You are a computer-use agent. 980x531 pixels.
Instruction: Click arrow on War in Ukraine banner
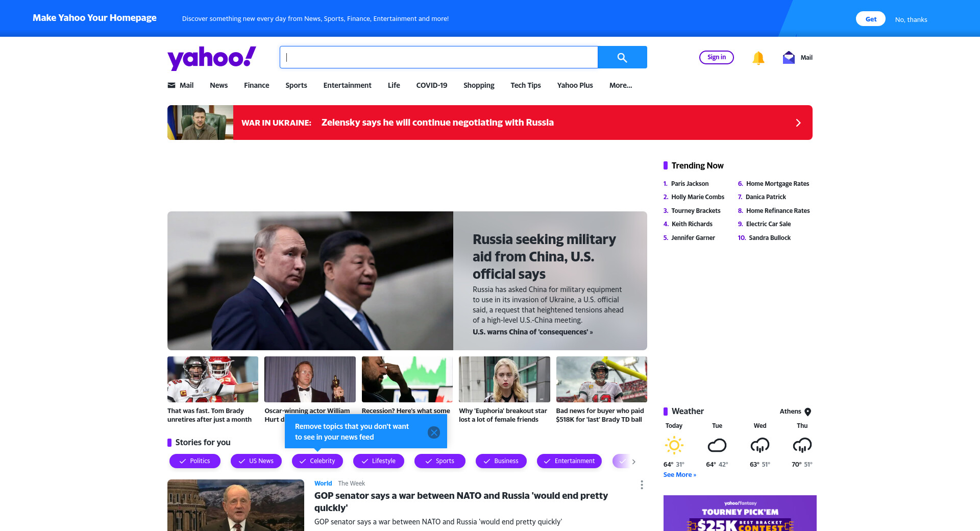(x=798, y=123)
